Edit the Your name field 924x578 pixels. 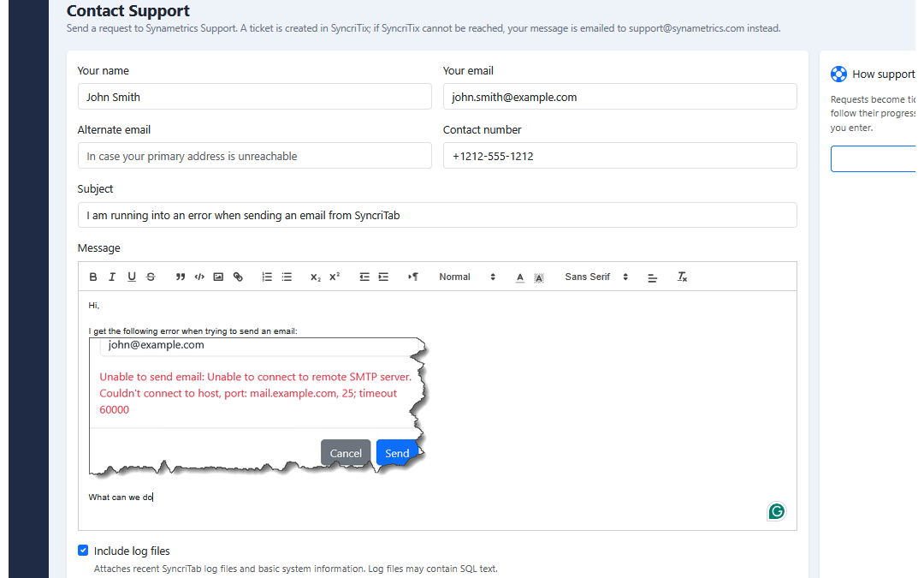(x=255, y=97)
